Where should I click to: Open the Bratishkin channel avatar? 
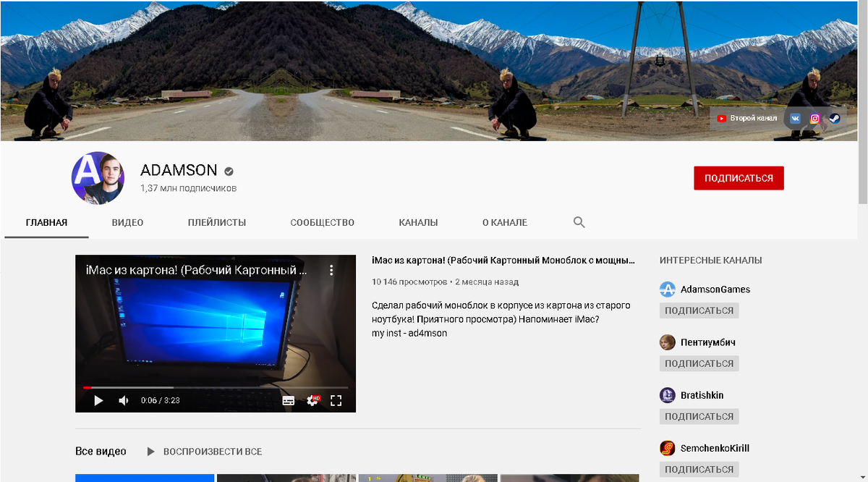668,395
